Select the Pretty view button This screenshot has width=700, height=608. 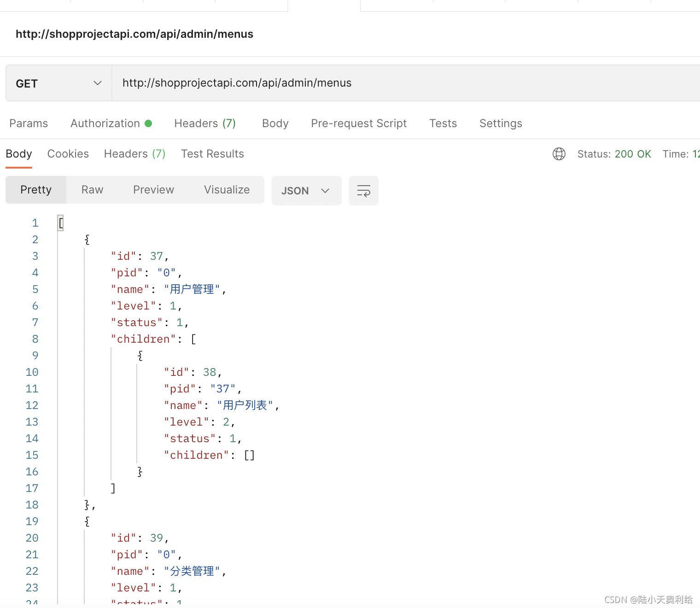tap(36, 190)
